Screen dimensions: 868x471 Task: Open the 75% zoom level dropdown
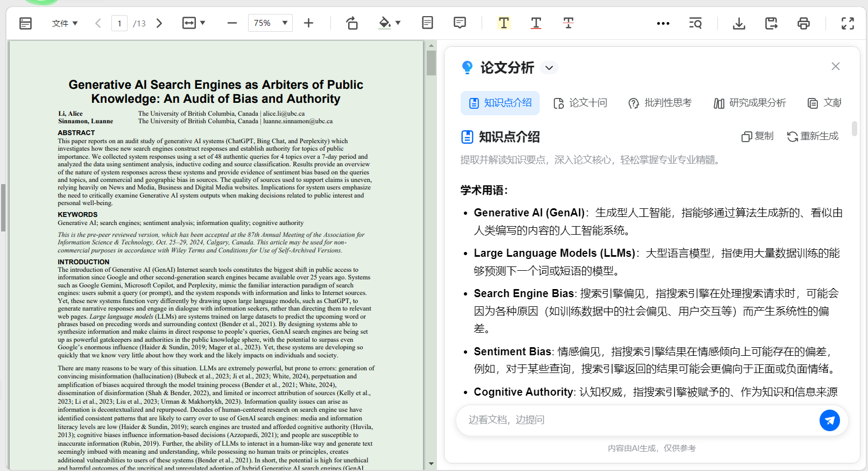click(x=270, y=23)
